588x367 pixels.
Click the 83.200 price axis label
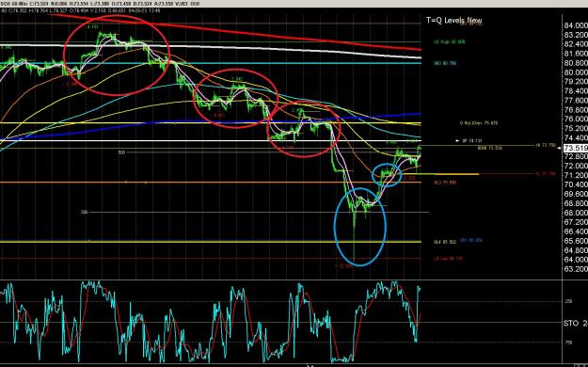tap(576, 35)
